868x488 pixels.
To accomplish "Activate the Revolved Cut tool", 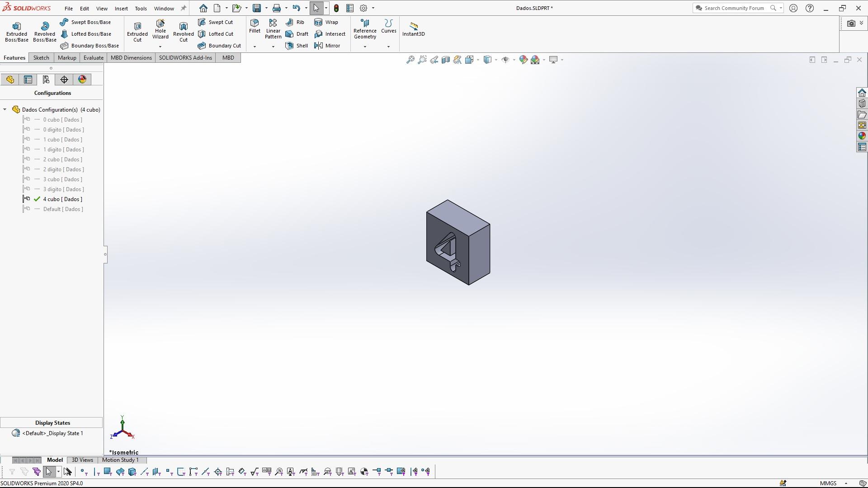I will [x=183, y=32].
